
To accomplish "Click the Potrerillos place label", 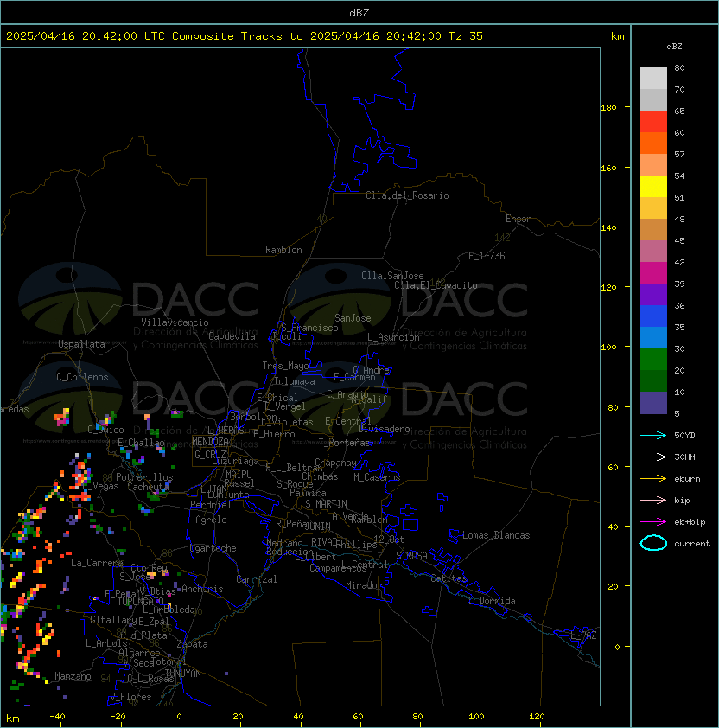I will [x=144, y=477].
